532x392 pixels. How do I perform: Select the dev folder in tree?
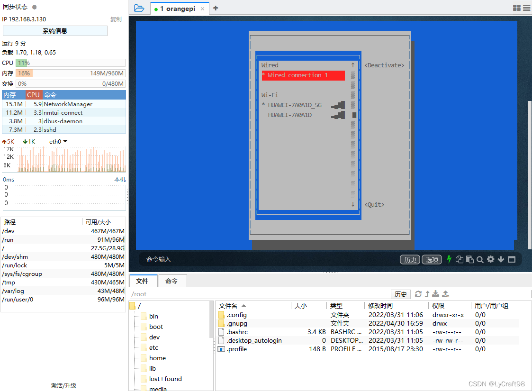pos(154,337)
